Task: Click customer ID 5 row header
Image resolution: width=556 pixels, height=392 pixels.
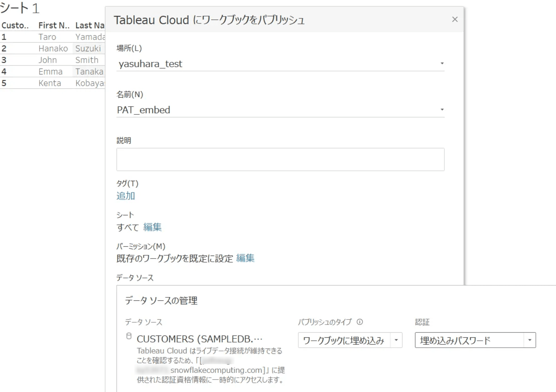Action: (x=4, y=83)
